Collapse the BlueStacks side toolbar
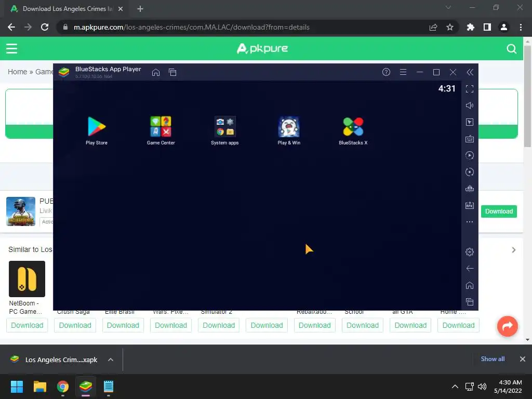The height and width of the screenshot is (399, 532). 470,72
